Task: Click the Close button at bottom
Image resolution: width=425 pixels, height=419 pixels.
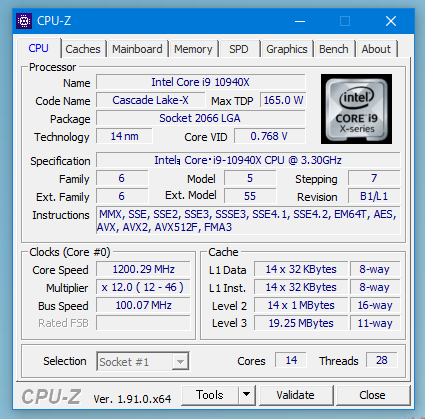Action: [373, 395]
